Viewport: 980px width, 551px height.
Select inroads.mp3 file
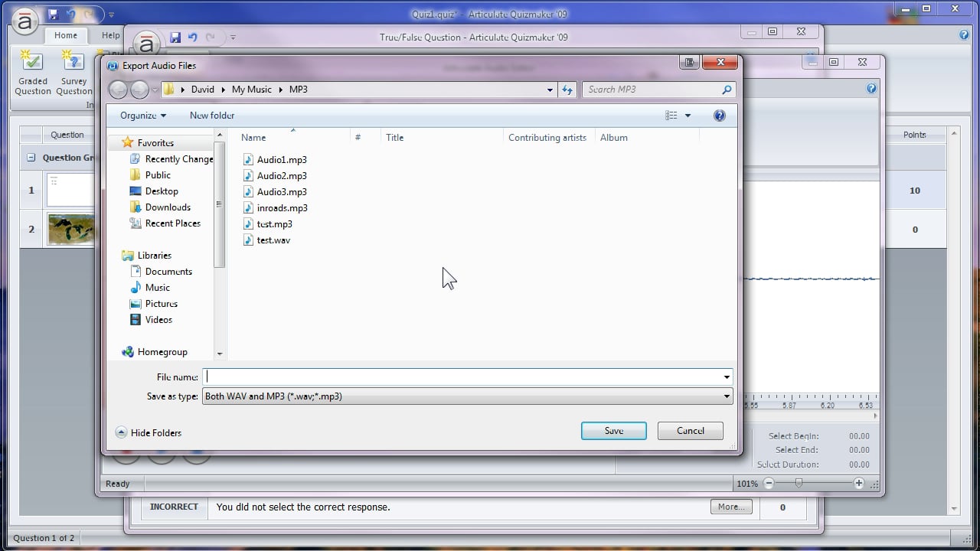(275, 208)
